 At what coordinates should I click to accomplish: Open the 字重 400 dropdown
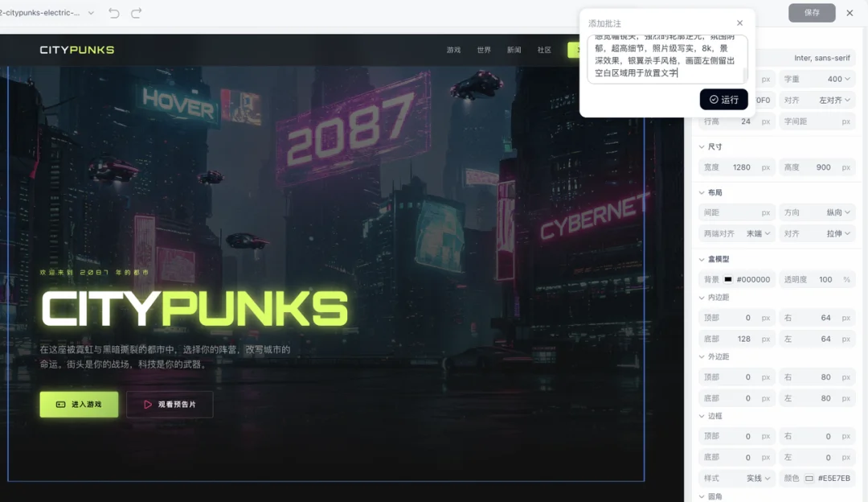[817, 79]
